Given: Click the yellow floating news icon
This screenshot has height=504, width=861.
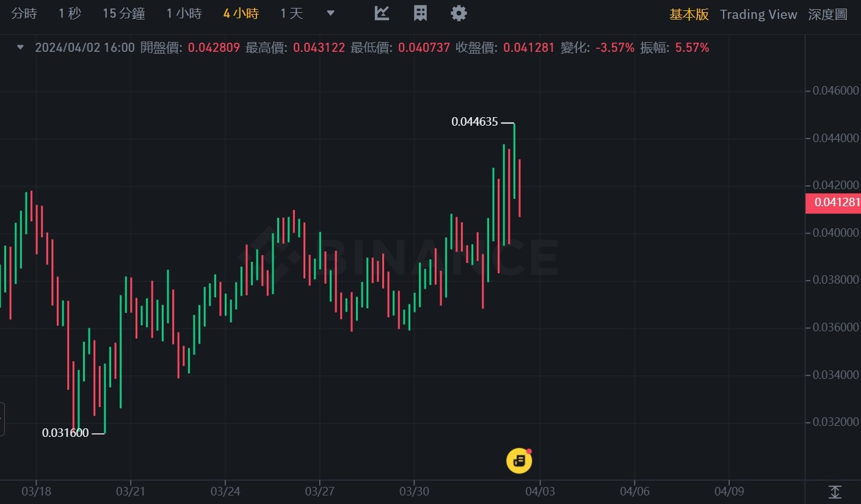Looking at the screenshot, I should [x=519, y=461].
